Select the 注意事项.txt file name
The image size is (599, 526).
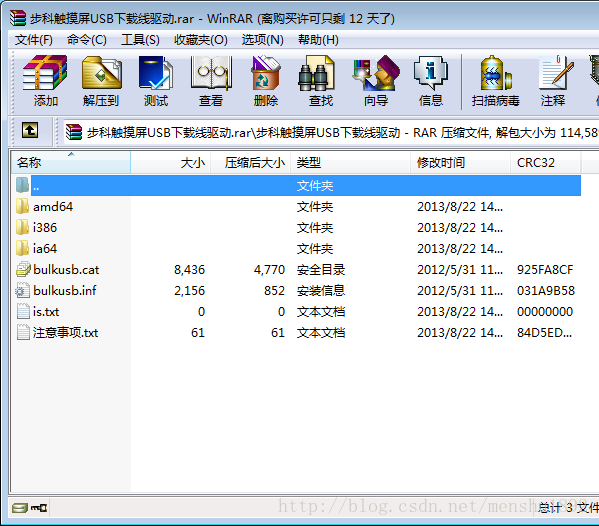coord(65,333)
